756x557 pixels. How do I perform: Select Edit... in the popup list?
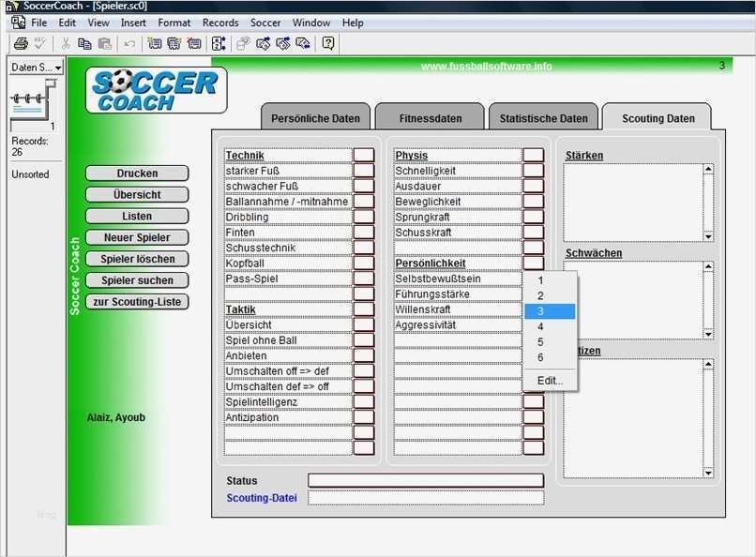click(550, 381)
